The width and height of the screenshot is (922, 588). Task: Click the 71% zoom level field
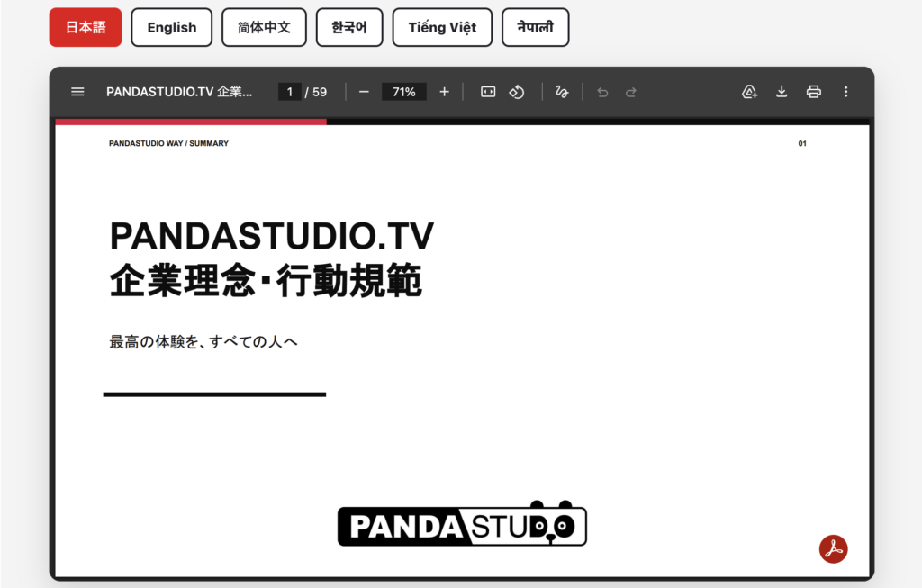[404, 92]
